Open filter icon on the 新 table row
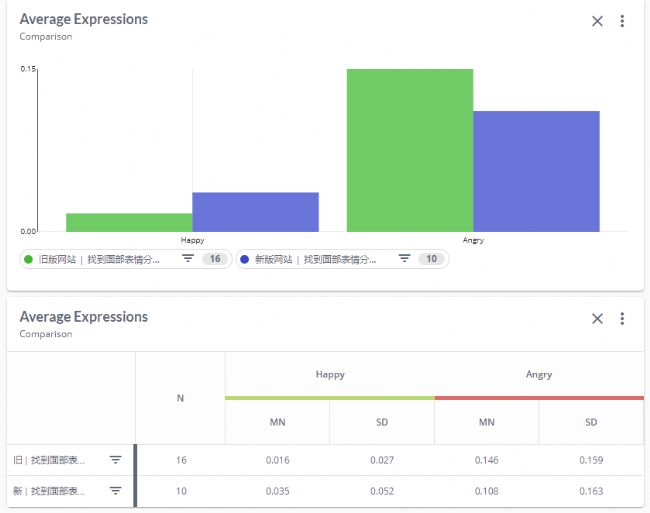The height and width of the screenshot is (513, 650). click(115, 491)
